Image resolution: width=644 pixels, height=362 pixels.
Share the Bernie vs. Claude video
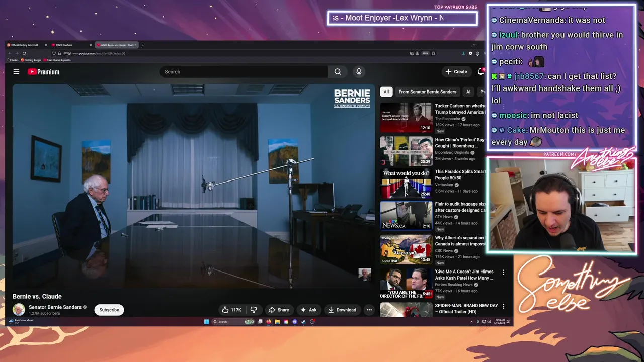click(x=279, y=310)
